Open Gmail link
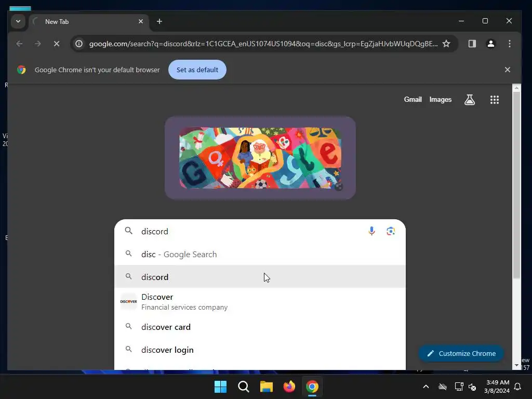The image size is (532, 399). pos(413,99)
